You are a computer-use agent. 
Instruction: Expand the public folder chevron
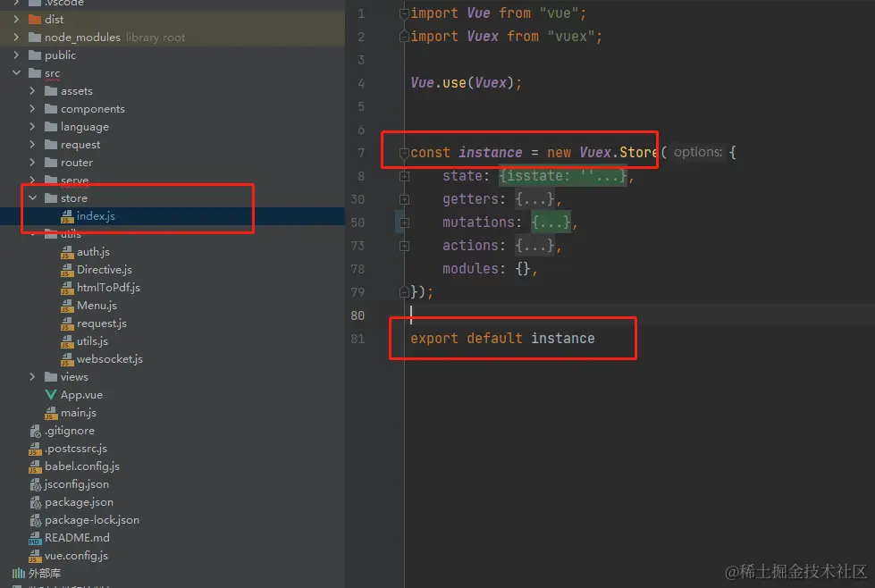[16, 55]
